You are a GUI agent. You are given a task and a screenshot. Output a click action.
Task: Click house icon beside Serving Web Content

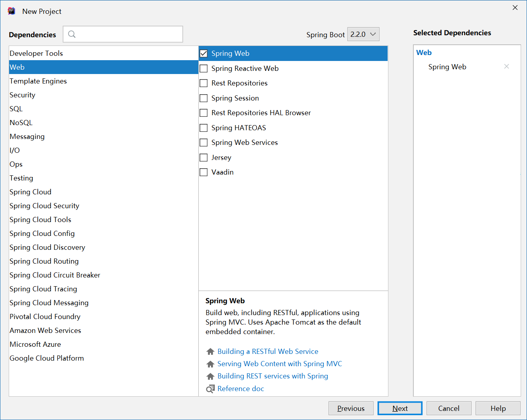pos(210,364)
